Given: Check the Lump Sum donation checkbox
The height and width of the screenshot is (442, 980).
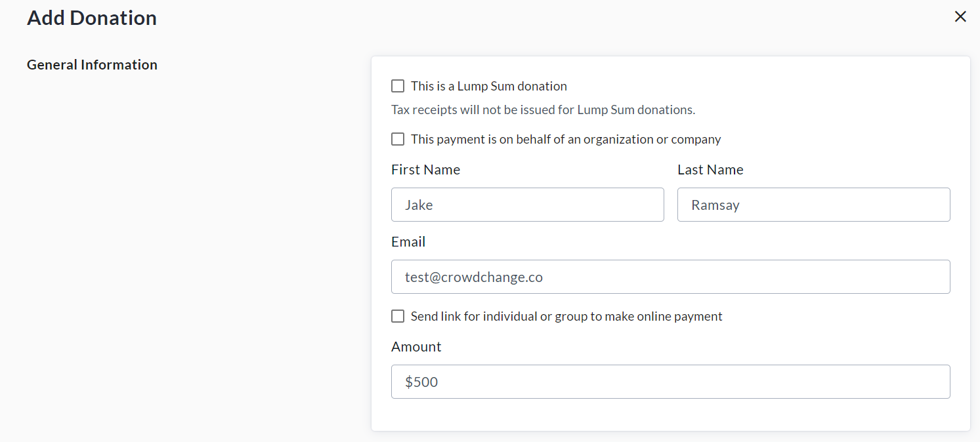Looking at the screenshot, I should coord(398,86).
